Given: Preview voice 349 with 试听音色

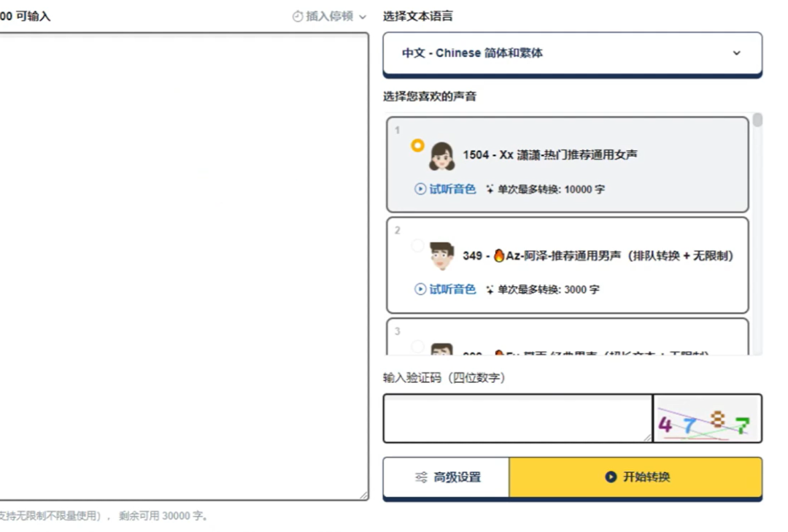Looking at the screenshot, I should [445, 289].
